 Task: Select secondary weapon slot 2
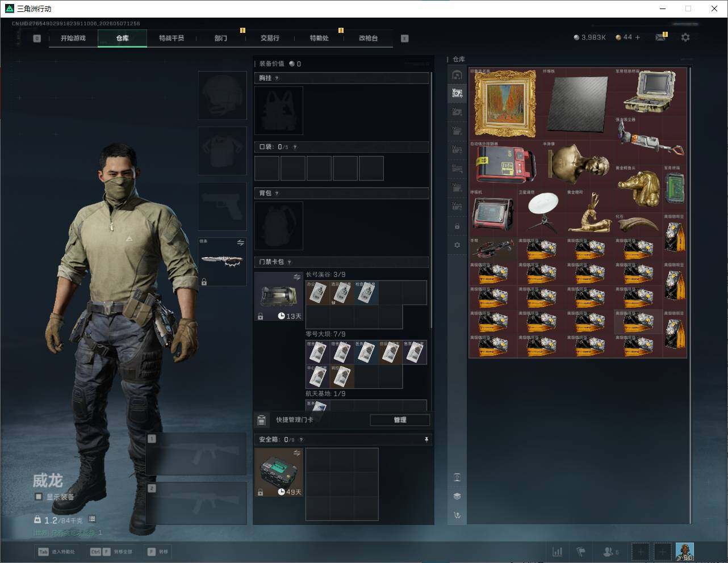(196, 503)
